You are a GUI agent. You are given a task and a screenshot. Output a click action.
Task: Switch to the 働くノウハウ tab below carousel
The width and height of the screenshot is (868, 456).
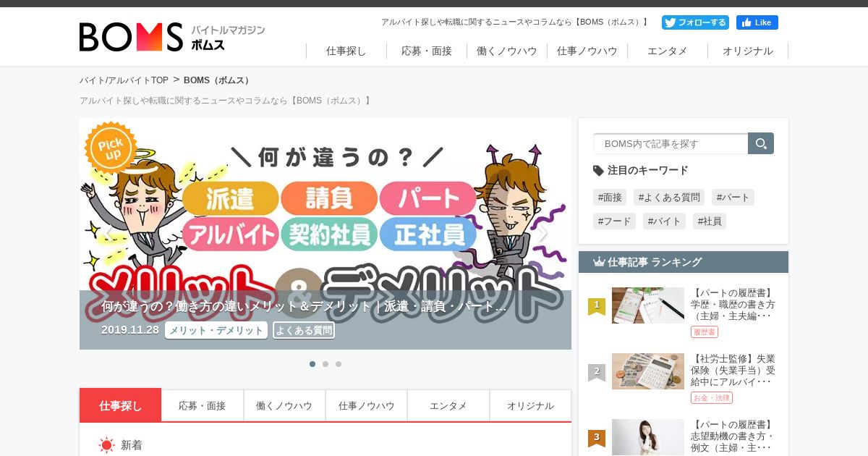[x=284, y=405]
